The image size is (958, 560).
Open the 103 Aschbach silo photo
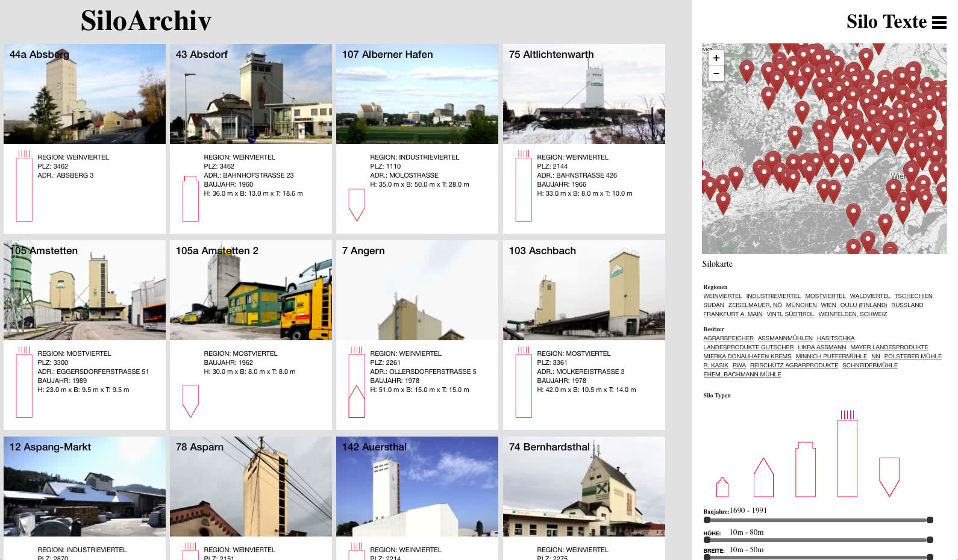pyautogui.click(x=584, y=290)
